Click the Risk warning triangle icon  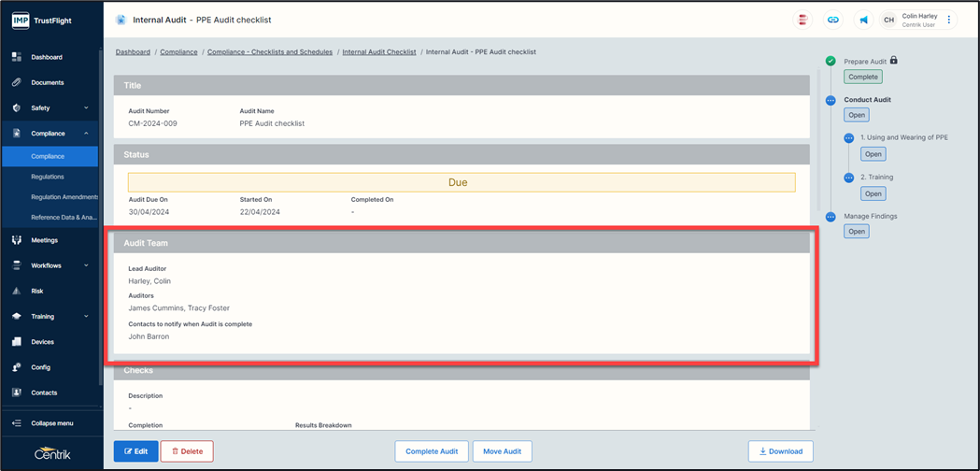click(x=17, y=291)
